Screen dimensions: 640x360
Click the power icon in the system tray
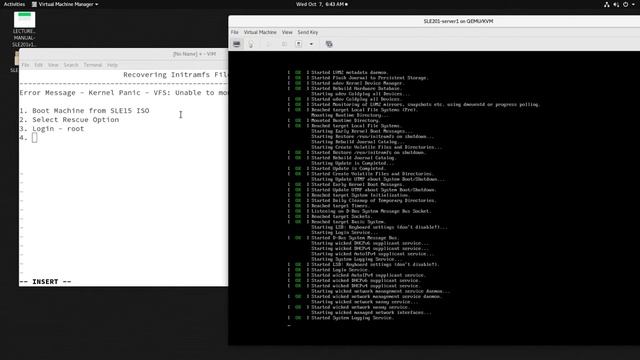coord(625,4)
